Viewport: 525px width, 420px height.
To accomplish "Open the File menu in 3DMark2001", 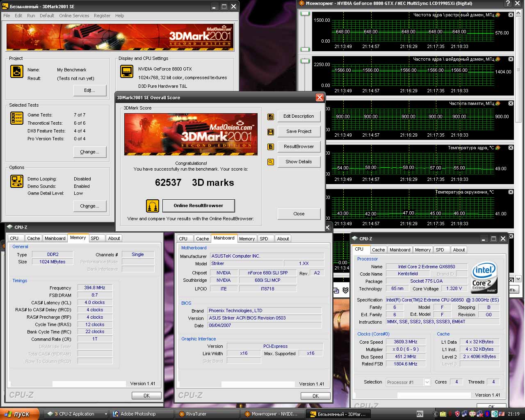I will tap(7, 16).
